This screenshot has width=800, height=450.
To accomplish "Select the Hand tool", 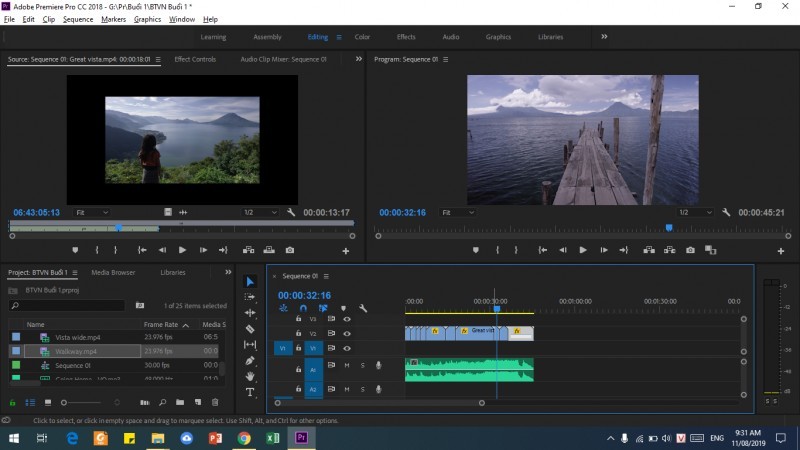I will click(250, 377).
